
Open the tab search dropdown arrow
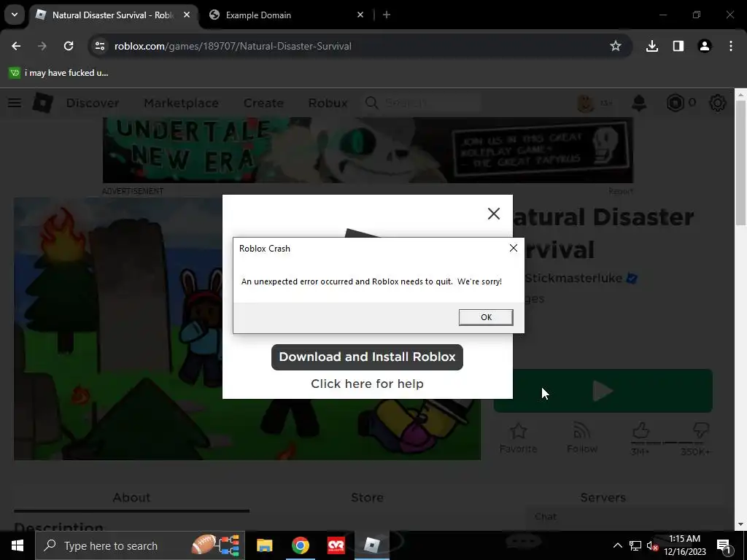click(15, 15)
